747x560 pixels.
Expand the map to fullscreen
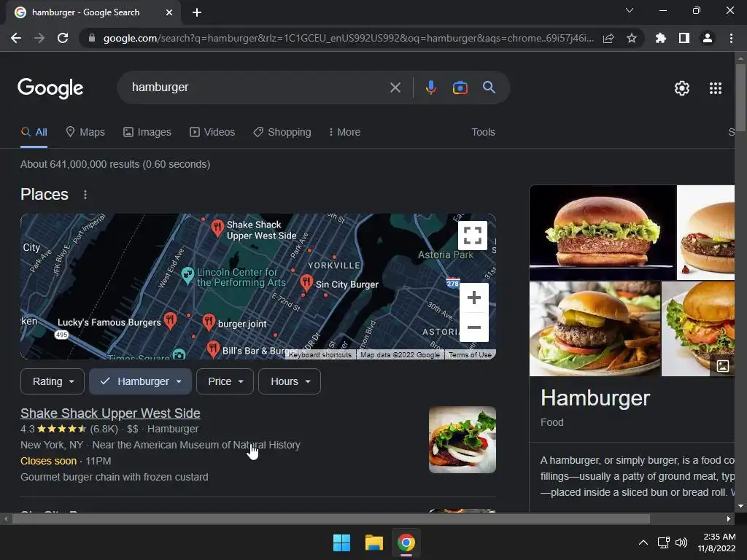click(473, 236)
